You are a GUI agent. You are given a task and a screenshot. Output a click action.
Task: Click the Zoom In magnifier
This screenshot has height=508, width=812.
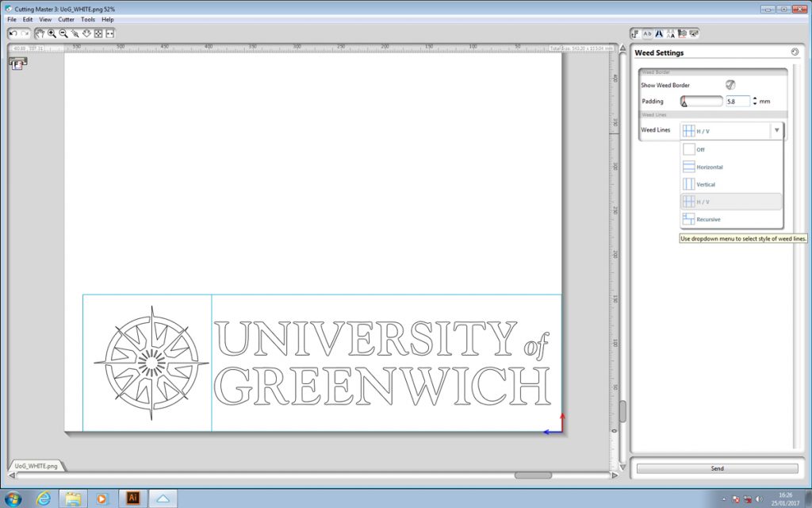[52, 33]
